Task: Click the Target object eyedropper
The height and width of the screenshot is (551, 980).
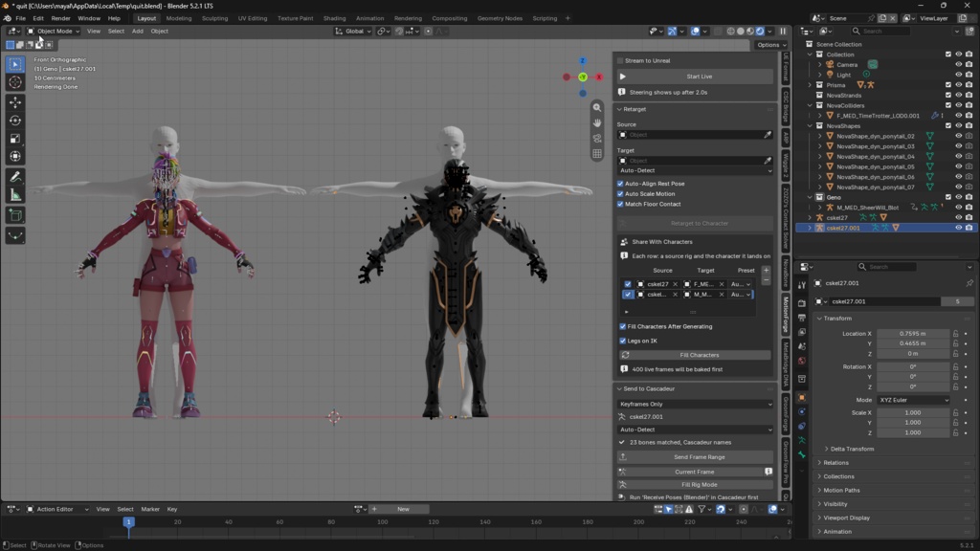Action: click(768, 161)
